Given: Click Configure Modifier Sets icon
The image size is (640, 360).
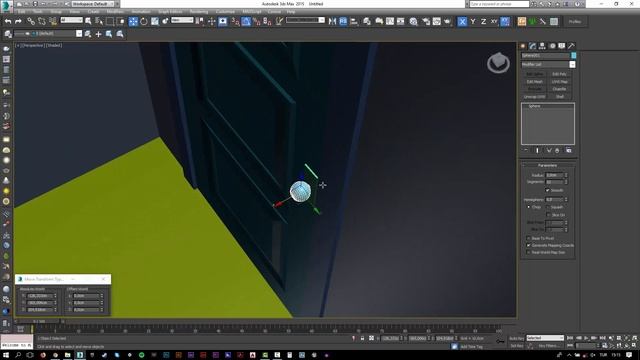Looking at the screenshot, I should 569,150.
